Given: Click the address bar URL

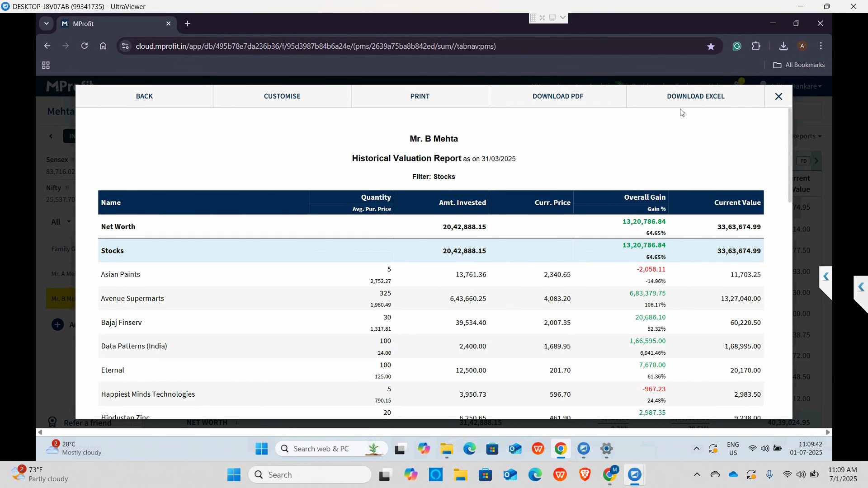Looking at the screenshot, I should point(316,46).
